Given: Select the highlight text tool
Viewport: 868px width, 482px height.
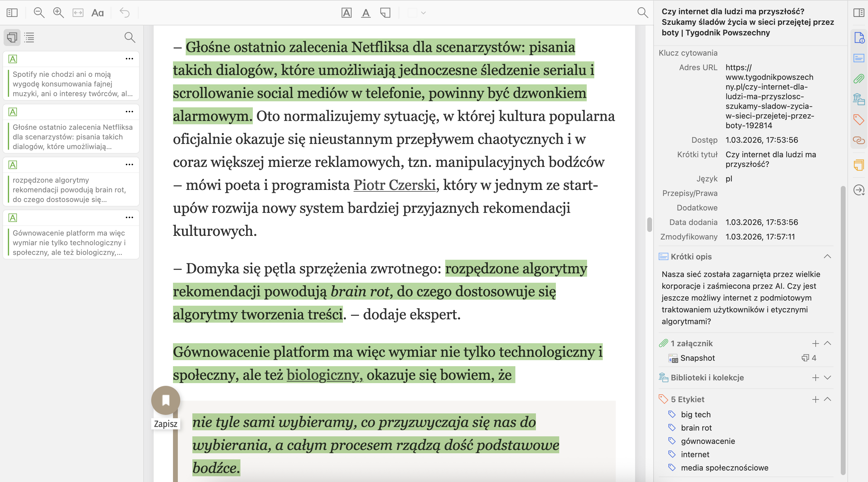Looking at the screenshot, I should (x=346, y=13).
